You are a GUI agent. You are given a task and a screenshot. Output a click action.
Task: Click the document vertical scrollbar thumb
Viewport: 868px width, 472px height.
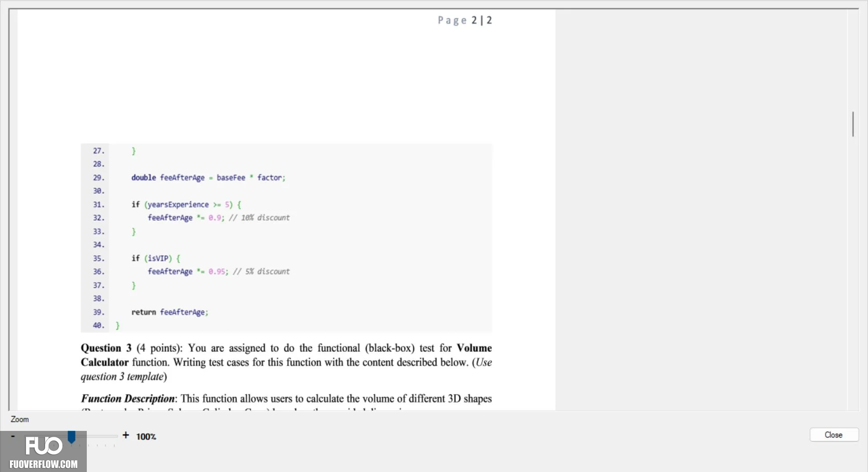(x=853, y=124)
